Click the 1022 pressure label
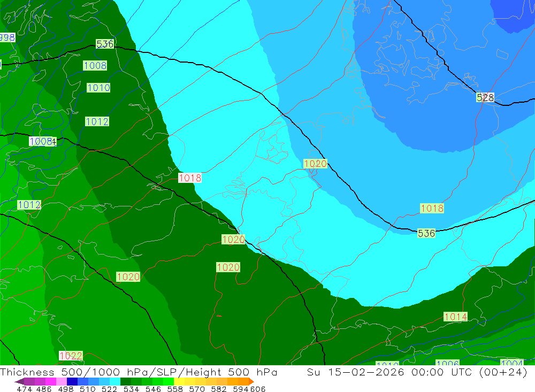Viewport: 535px width, 392px height. [x=71, y=356]
